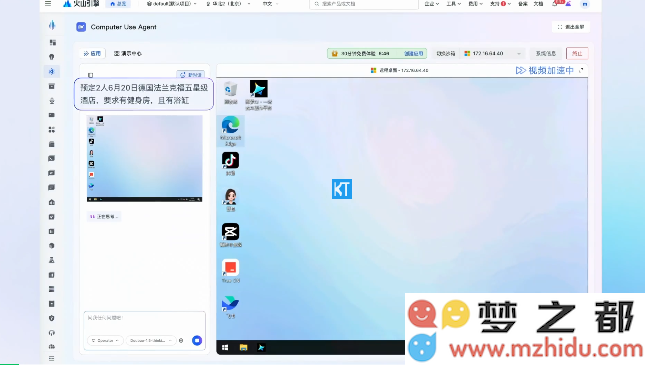
Task: Click the Volcano Engine logo in the top bar
Action: point(81,4)
